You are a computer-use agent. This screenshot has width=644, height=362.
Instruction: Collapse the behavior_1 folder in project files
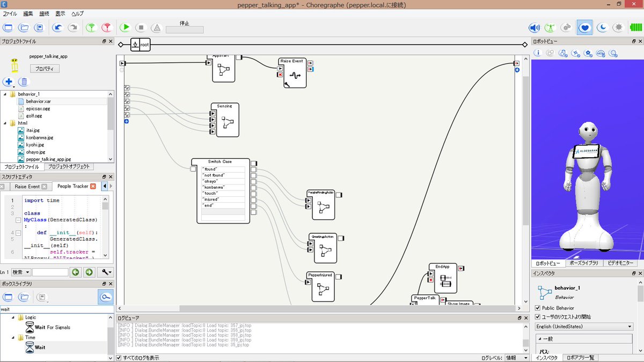coord(5,94)
